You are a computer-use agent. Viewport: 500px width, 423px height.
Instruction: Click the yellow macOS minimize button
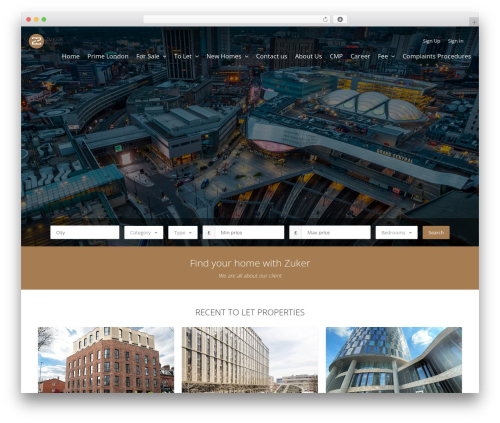pyautogui.click(x=36, y=20)
